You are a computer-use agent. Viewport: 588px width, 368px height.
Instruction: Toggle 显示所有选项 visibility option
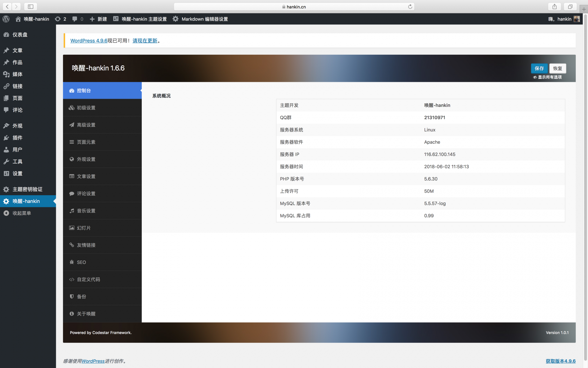pyautogui.click(x=547, y=77)
